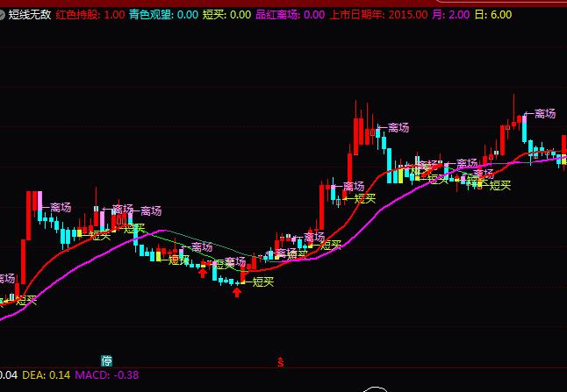
Task: Click the 月: 2.00 readout
Action: [x=455, y=15]
